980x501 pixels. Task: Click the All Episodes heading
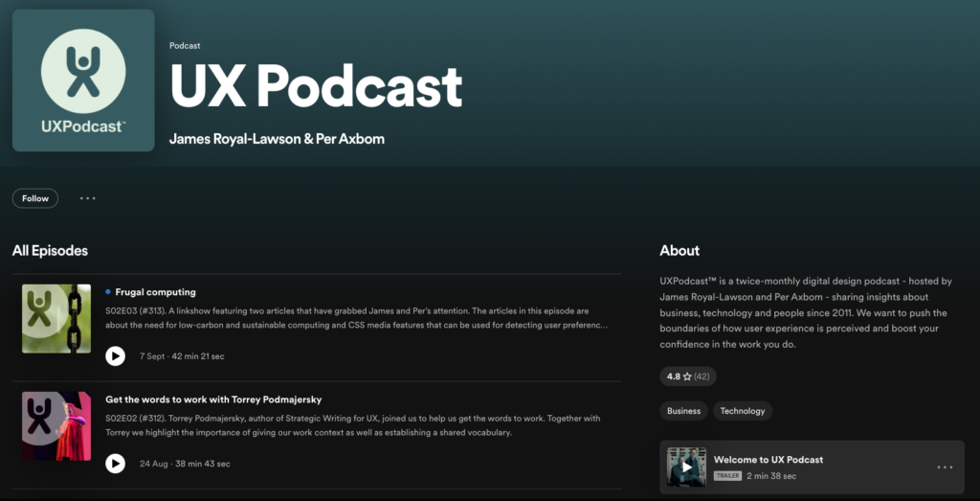pos(50,251)
